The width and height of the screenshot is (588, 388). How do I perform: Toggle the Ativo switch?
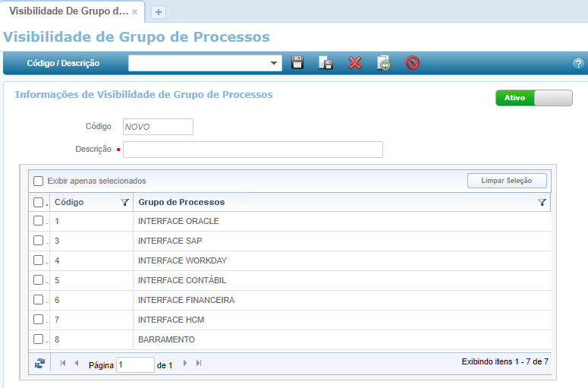coord(533,98)
